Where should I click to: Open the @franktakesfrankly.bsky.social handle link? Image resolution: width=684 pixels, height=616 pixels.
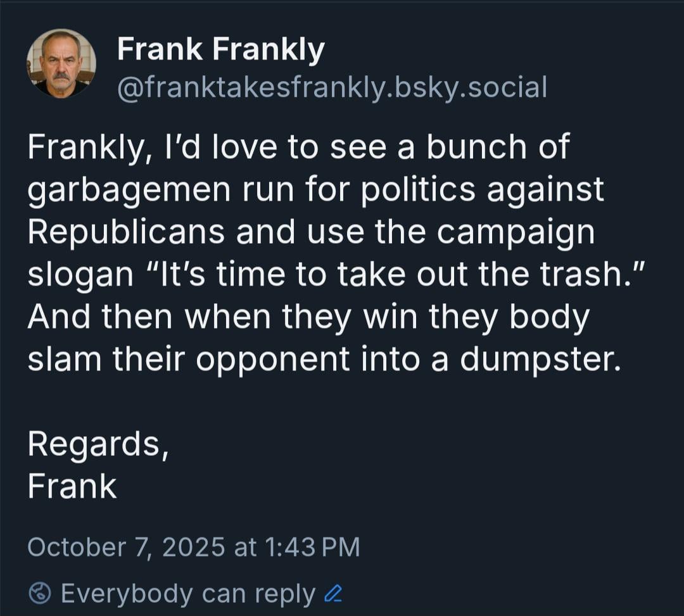332,87
